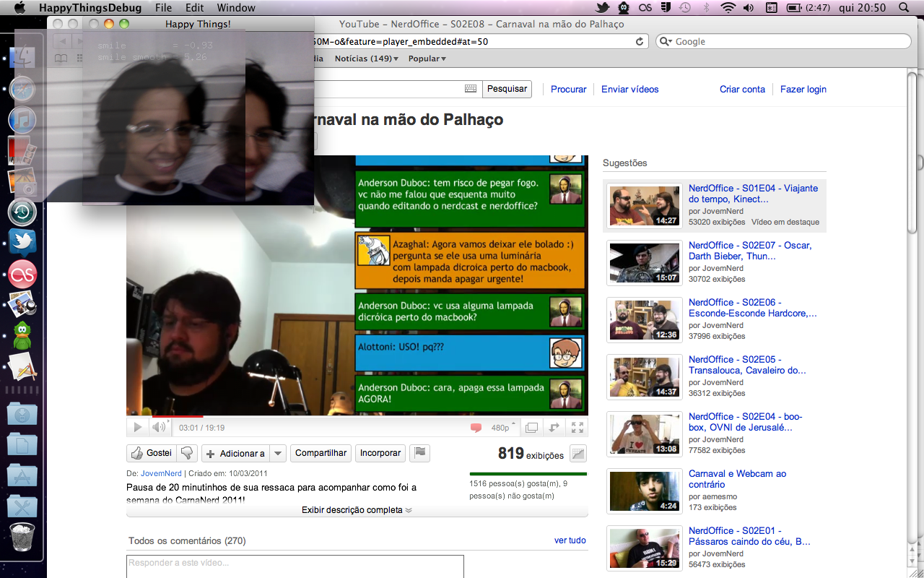Open NerdOffice S02E04 boo-box suggestion

746,422
